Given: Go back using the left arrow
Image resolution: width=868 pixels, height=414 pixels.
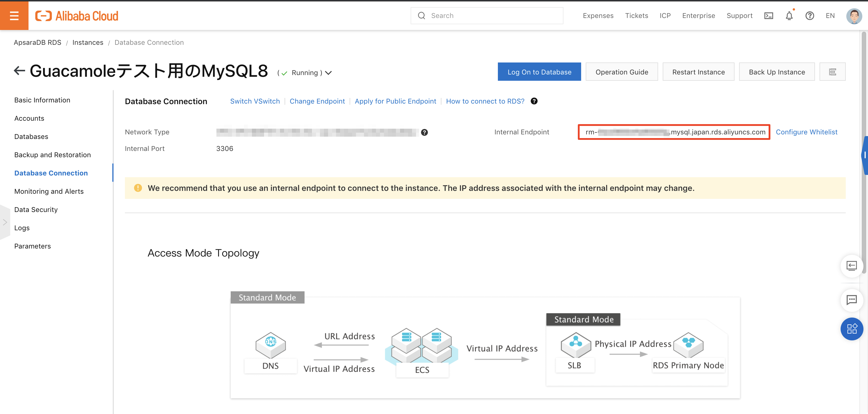Looking at the screenshot, I should pyautogui.click(x=19, y=71).
